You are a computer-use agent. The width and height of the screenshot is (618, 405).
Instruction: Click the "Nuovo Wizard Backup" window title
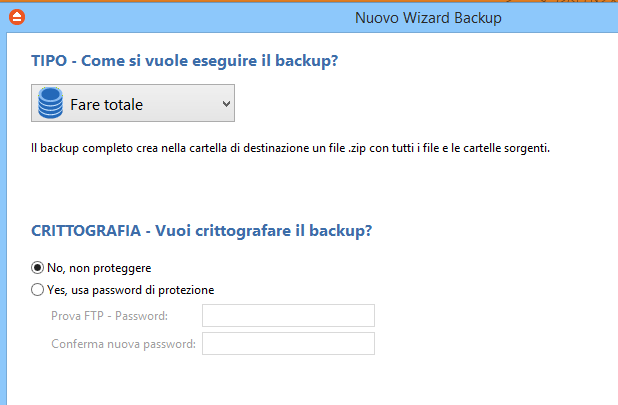pos(427,17)
